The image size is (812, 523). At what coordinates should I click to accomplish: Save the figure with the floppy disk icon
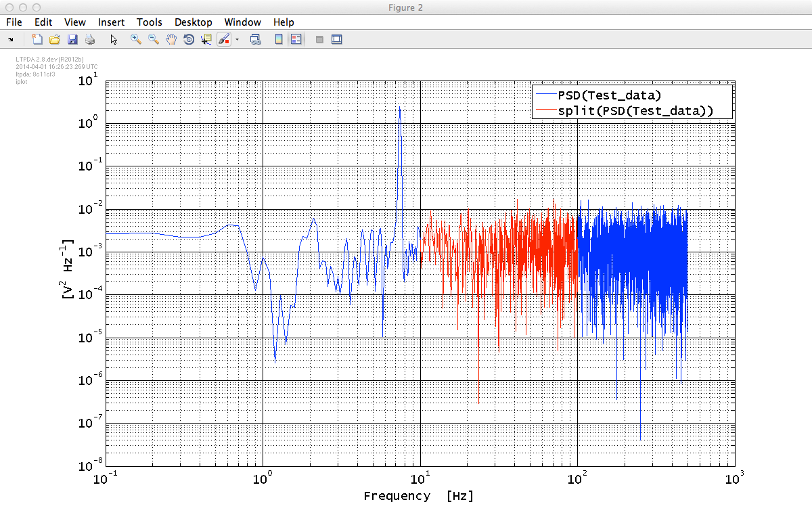pyautogui.click(x=72, y=40)
